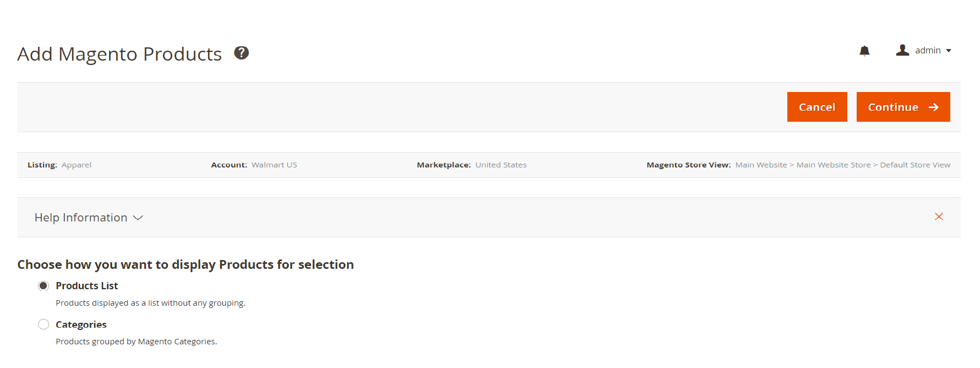Click the help question mark icon
980x368 pixels.
tap(241, 53)
